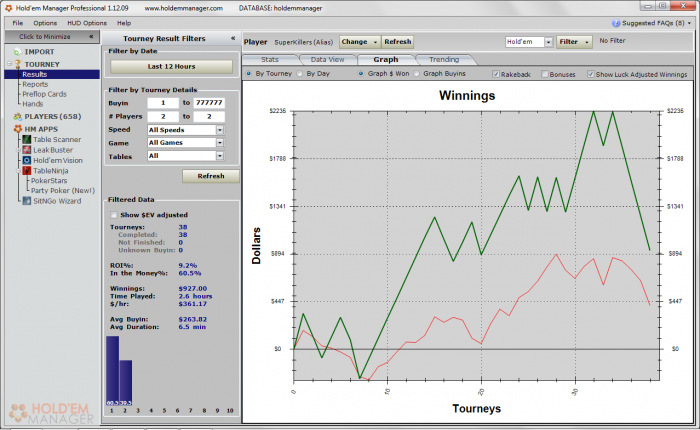Collapse TOURNEY tree node
Image resolution: width=700 pixels, height=430 pixels.
point(9,64)
